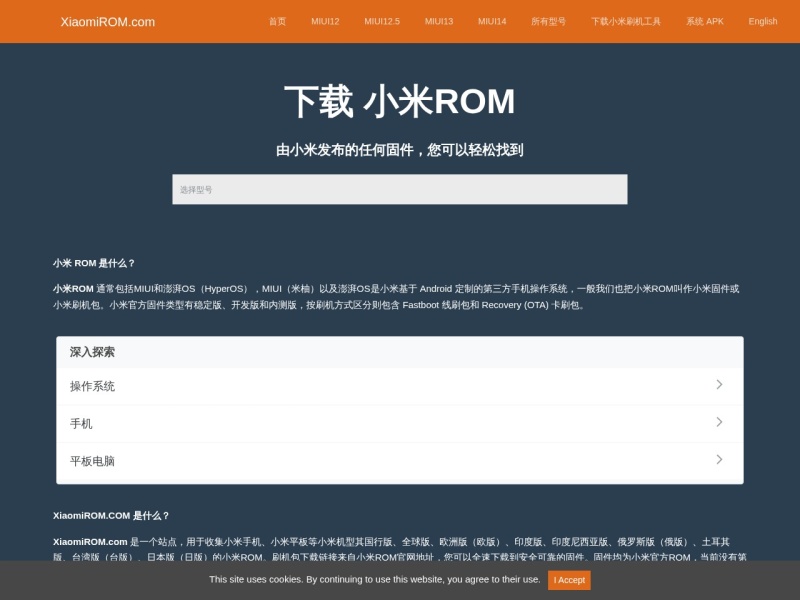Accept cookies with the I Accept button

(568, 580)
